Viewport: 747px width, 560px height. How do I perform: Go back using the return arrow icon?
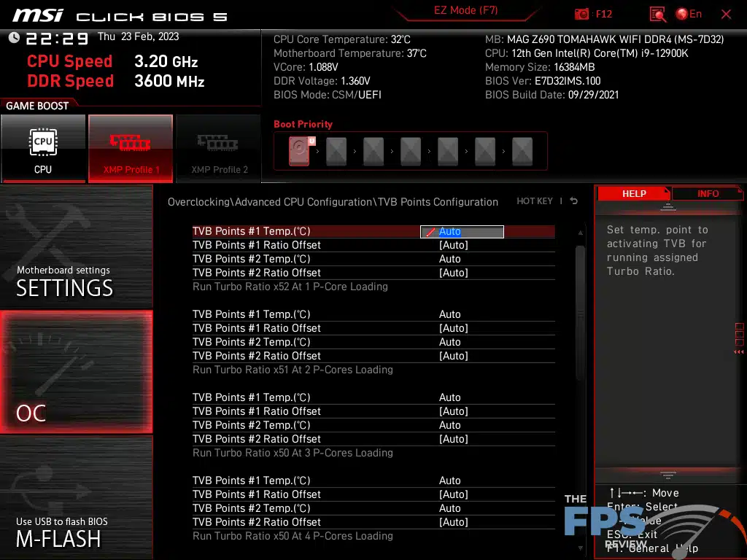click(574, 201)
